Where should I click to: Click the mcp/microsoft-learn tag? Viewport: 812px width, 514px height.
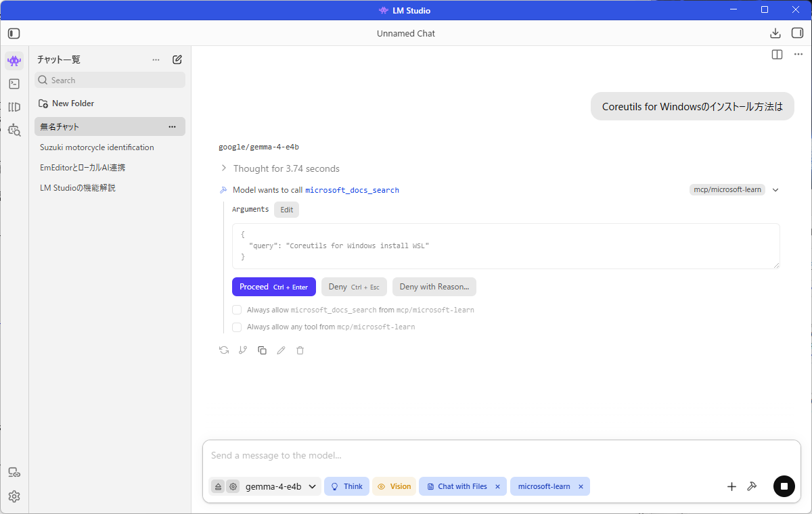click(x=727, y=190)
